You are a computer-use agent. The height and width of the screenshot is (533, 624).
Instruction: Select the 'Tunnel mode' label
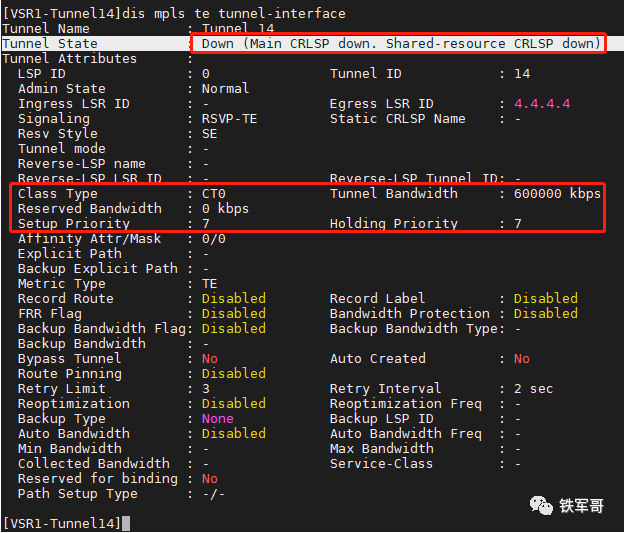tap(62, 148)
